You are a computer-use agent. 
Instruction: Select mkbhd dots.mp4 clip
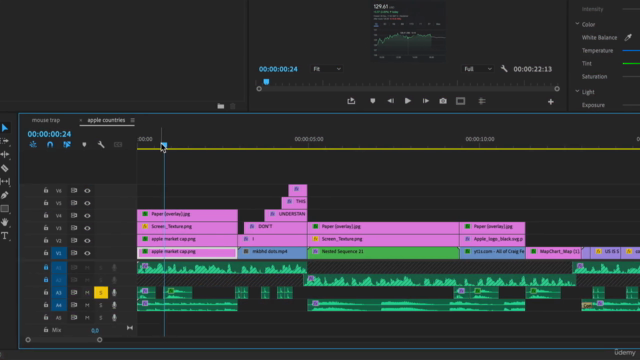pyautogui.click(x=272, y=253)
